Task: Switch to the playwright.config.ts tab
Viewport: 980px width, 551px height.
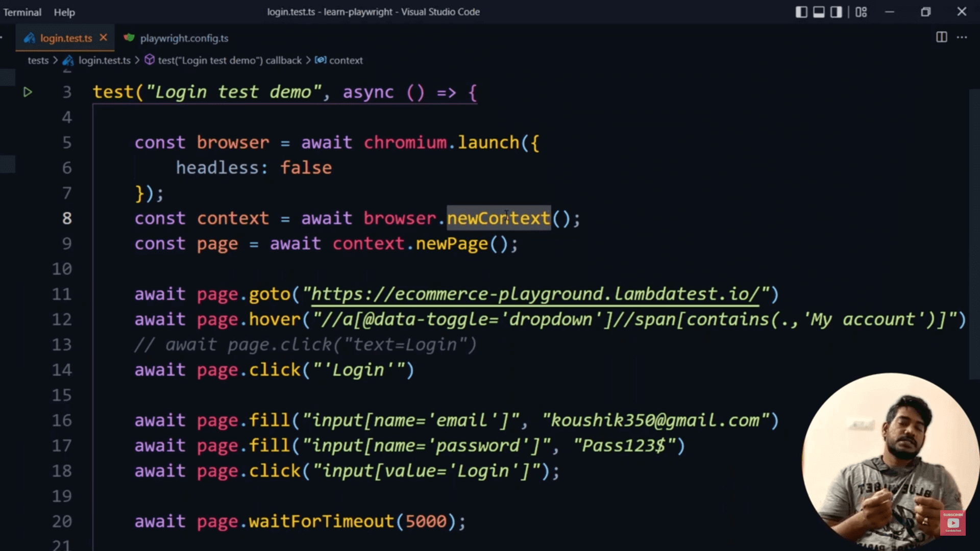Action: (184, 38)
